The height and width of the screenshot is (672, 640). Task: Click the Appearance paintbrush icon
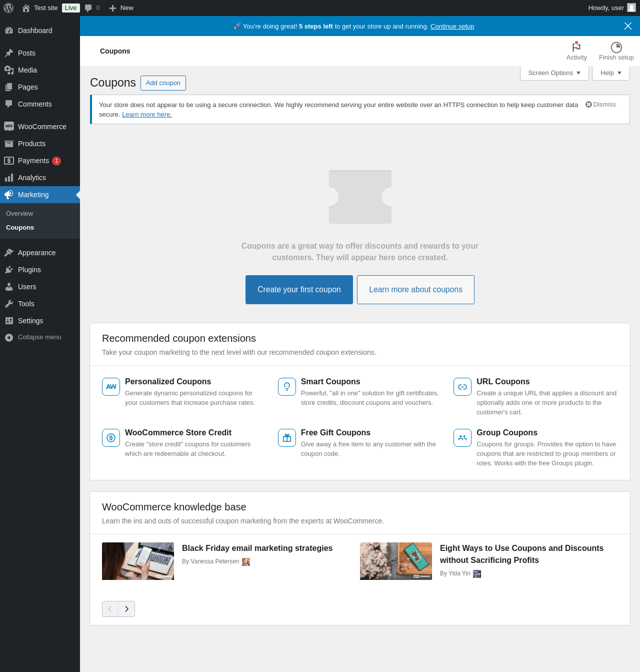pyautogui.click(x=9, y=253)
